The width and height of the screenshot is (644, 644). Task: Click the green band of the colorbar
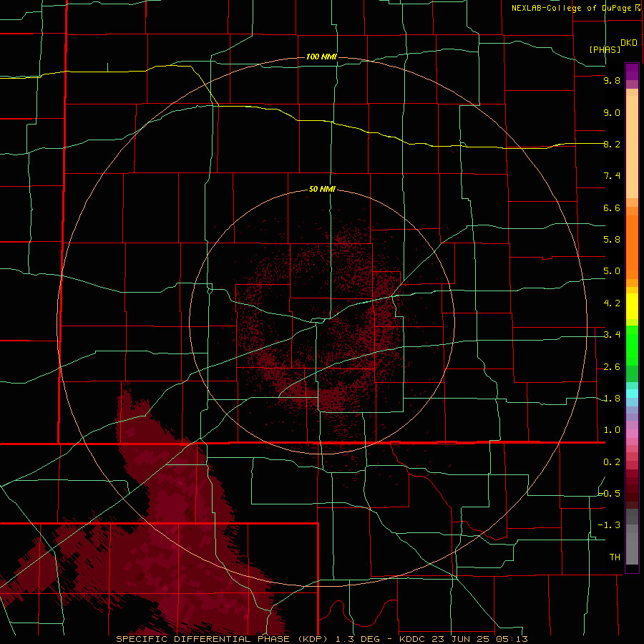click(x=632, y=345)
